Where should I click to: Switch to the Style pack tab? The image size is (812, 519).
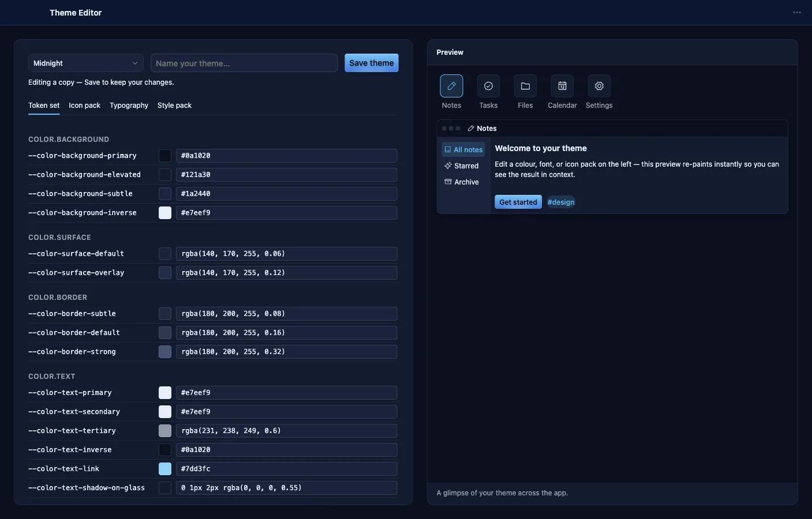[174, 106]
